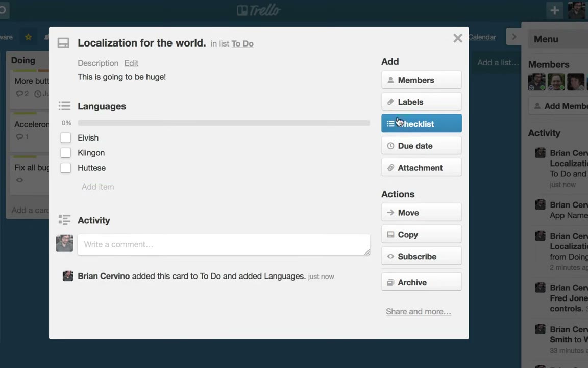
Task: Click Brian Cervino avatar in card activity
Action: [x=68, y=276]
